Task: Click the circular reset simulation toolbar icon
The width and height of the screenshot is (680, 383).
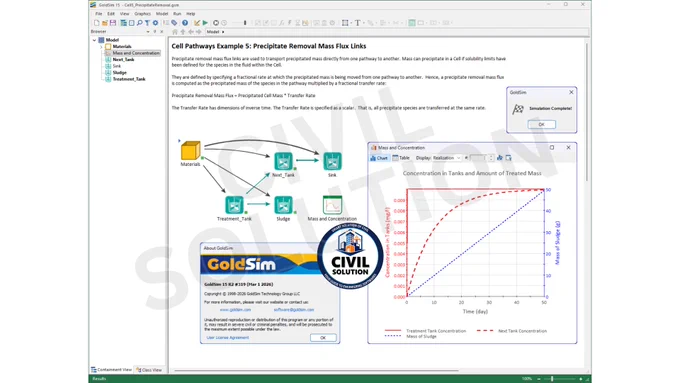Action: click(216, 23)
